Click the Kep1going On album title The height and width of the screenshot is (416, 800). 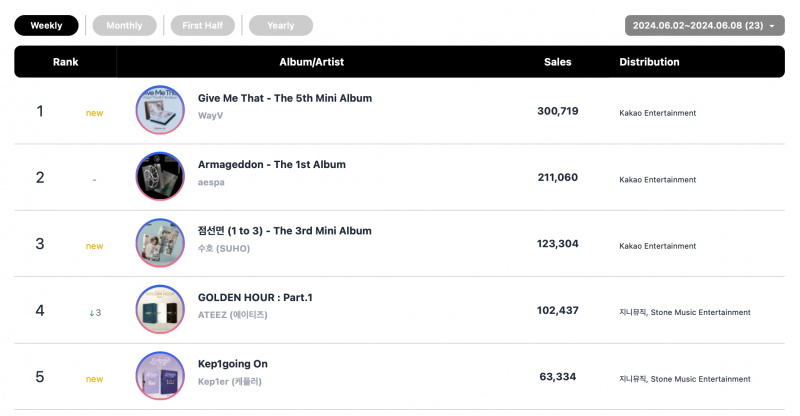(x=233, y=364)
